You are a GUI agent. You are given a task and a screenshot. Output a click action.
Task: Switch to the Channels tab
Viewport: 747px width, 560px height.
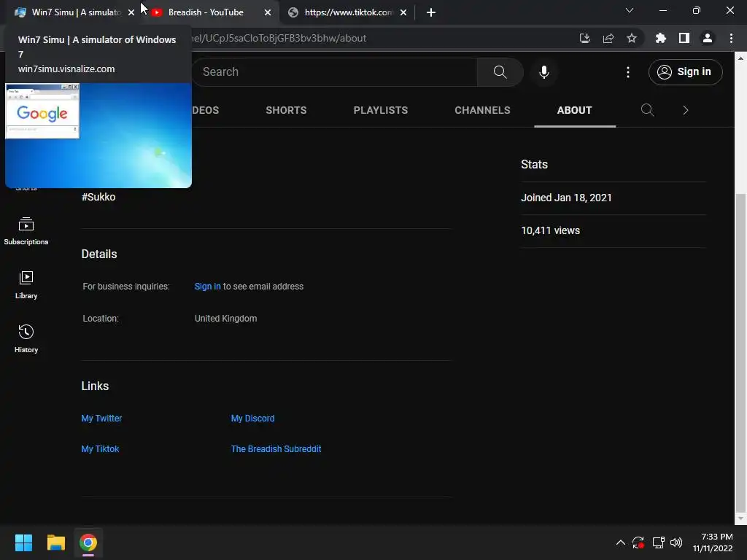(482, 110)
